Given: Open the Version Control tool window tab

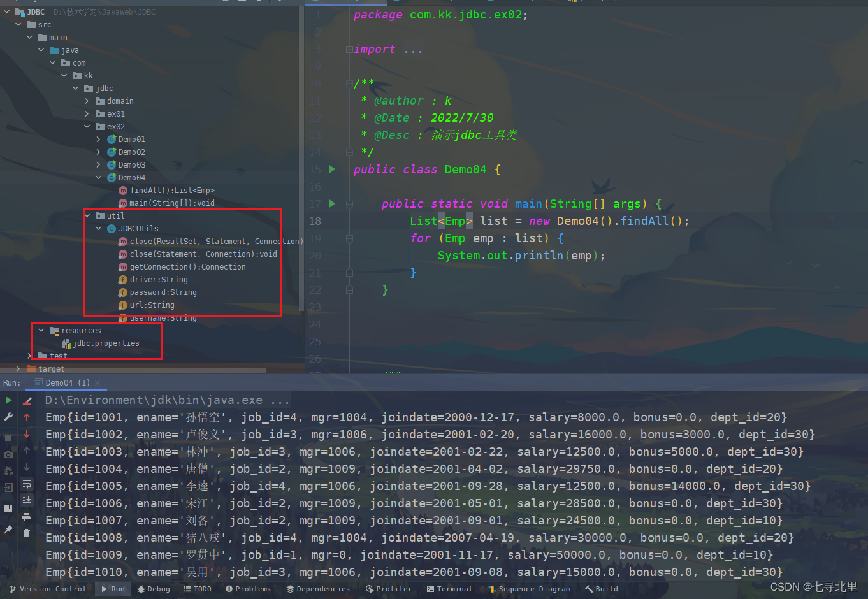Looking at the screenshot, I should pyautogui.click(x=48, y=589).
